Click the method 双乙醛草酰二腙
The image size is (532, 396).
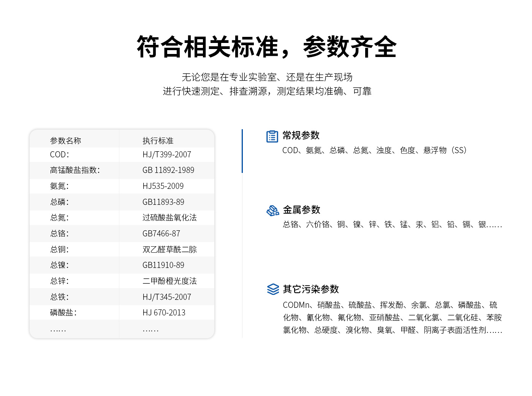point(169,250)
